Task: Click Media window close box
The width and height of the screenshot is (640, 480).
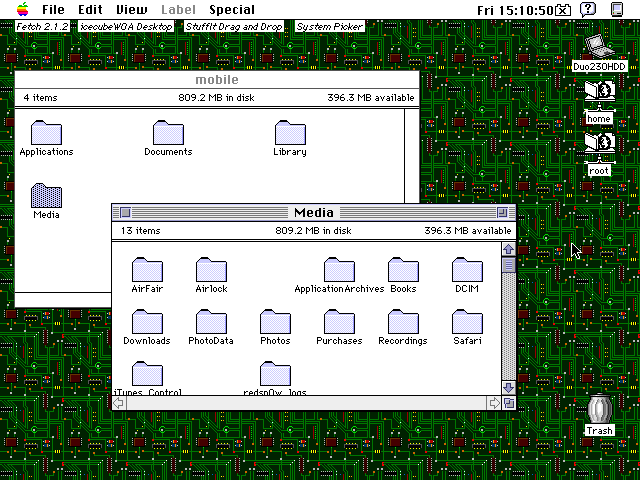Action: tap(125, 212)
